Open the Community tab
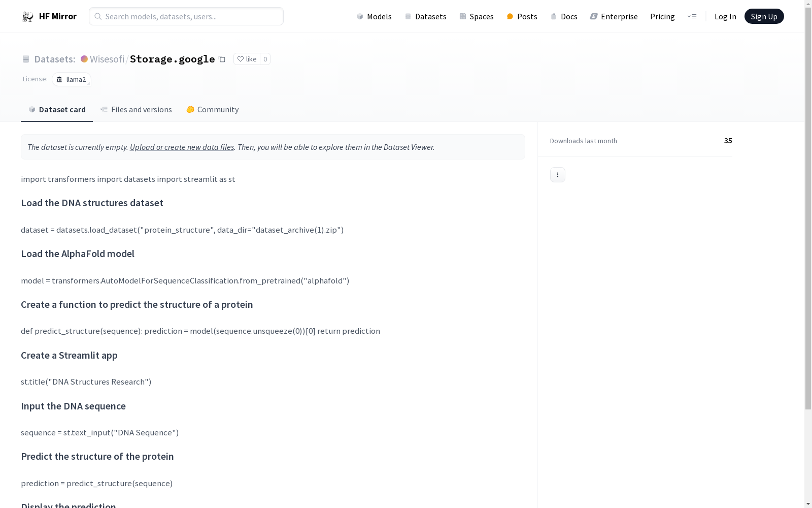 coord(212,110)
